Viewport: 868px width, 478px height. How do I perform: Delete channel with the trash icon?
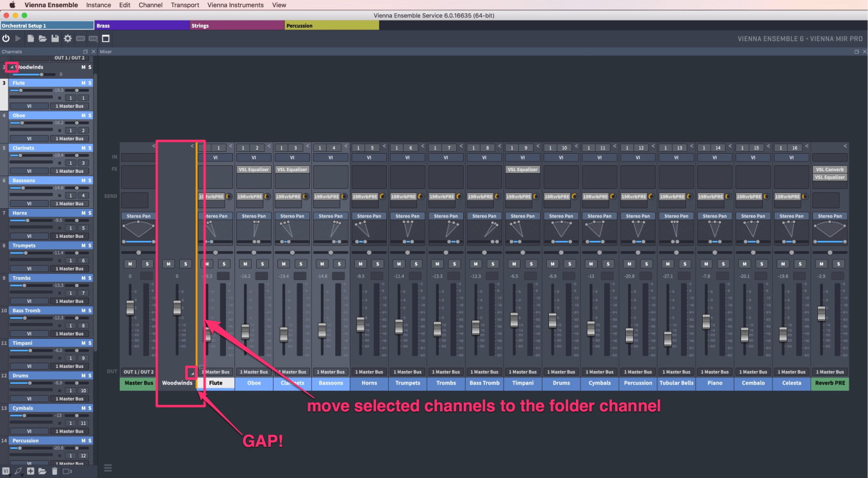(x=54, y=471)
